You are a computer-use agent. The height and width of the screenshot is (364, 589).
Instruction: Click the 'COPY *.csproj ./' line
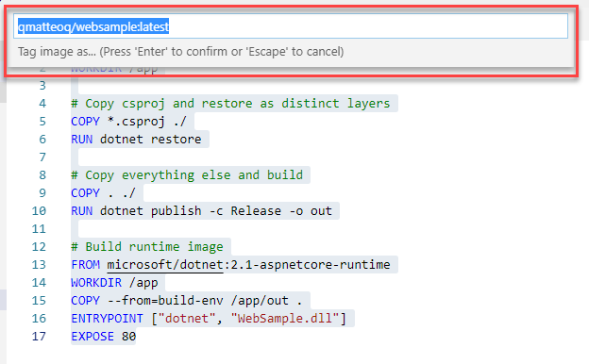pyautogui.click(x=128, y=122)
